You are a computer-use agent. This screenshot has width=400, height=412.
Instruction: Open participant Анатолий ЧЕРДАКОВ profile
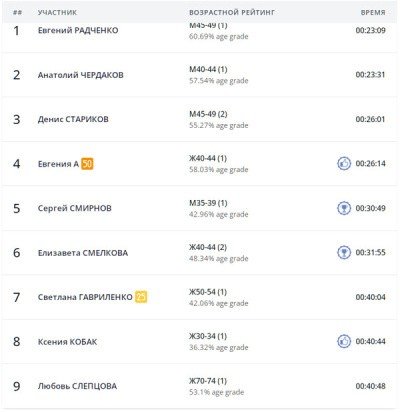tap(81, 75)
